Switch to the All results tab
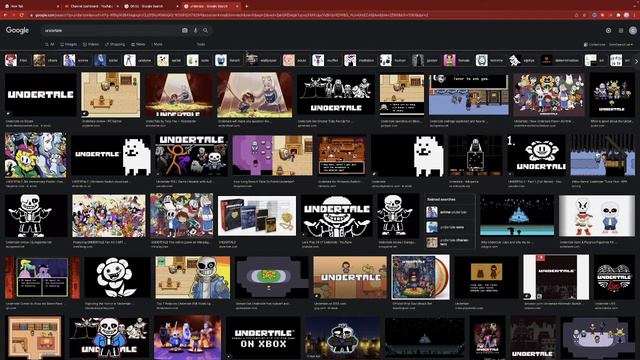This screenshot has width=640, height=360. pyautogui.click(x=50, y=44)
